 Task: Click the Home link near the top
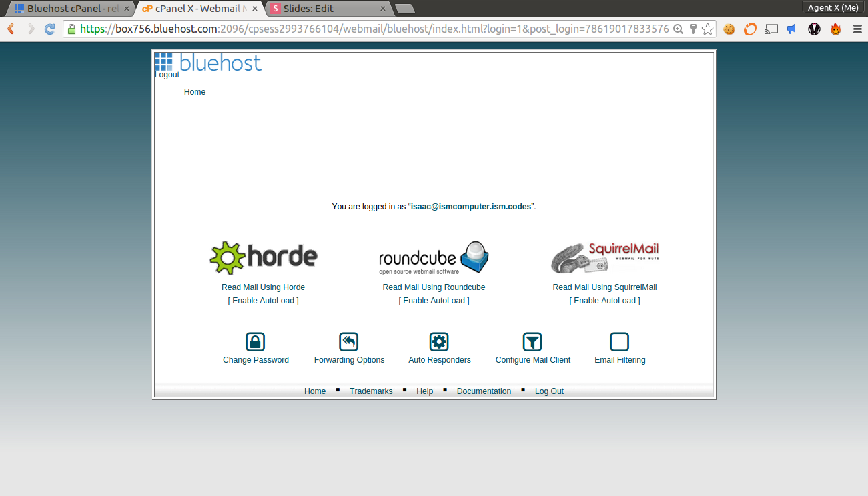pyautogui.click(x=195, y=92)
